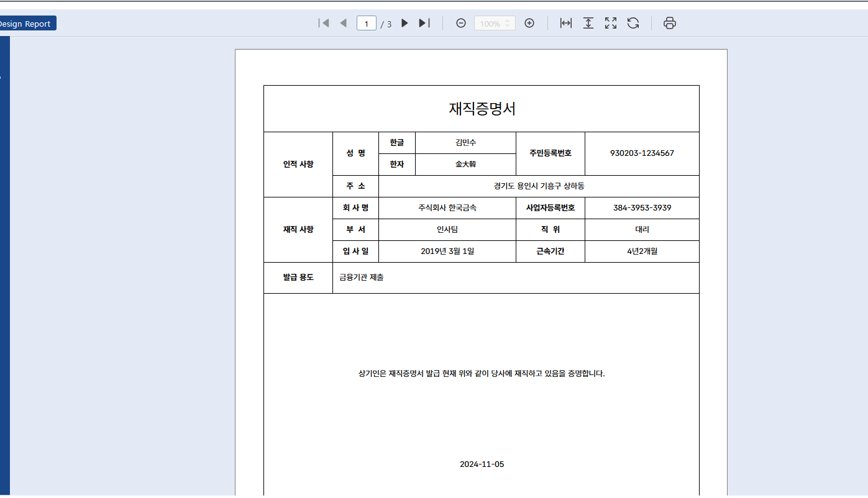868x498 pixels.
Task: Click the 주 소 label cell
Action: [x=356, y=186]
